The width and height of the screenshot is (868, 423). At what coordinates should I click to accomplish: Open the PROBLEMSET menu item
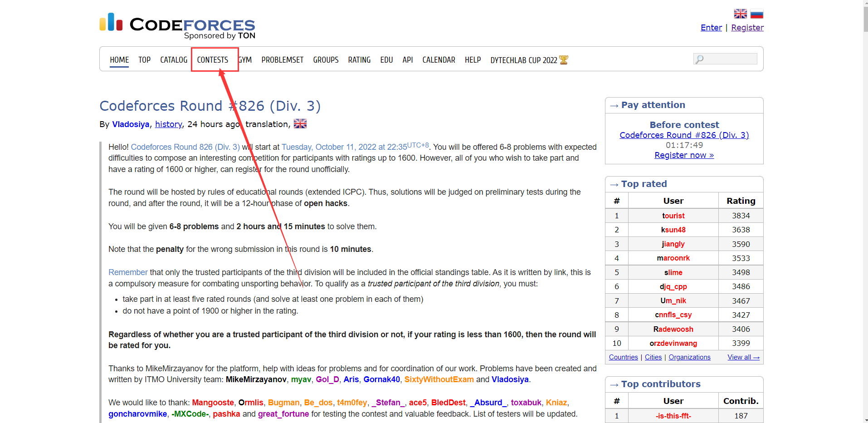pos(283,60)
